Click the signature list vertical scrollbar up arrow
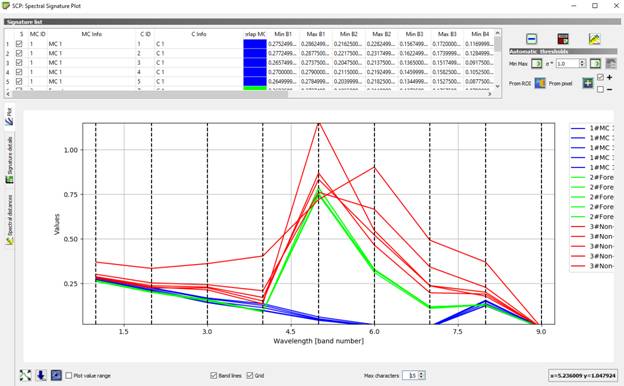624x386 pixels. coord(497,33)
